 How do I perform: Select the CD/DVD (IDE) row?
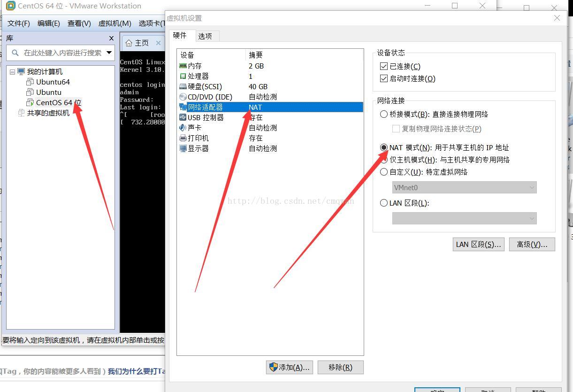[x=270, y=97]
